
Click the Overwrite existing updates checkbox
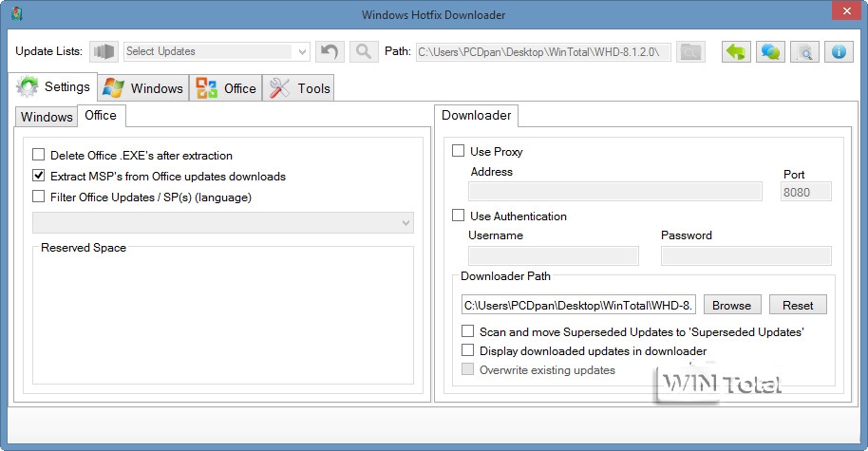tap(468, 369)
